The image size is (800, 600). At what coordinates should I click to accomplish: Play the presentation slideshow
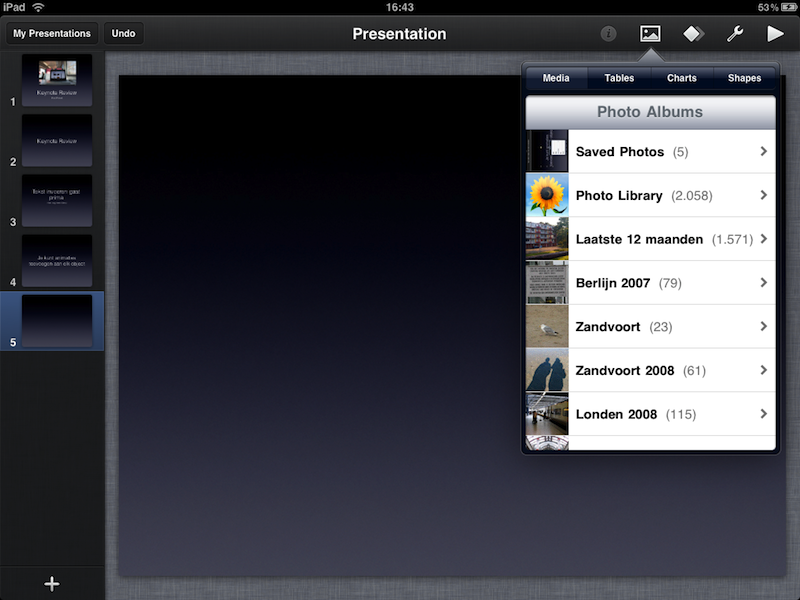coord(775,33)
